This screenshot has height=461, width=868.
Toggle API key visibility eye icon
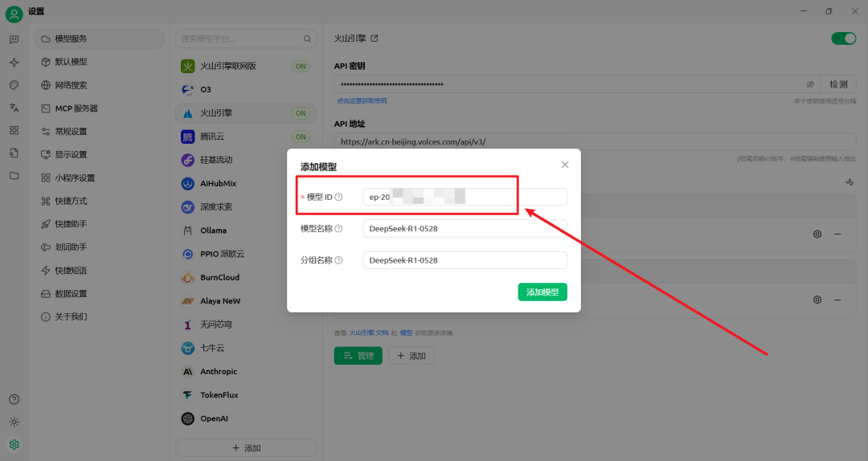pos(810,84)
